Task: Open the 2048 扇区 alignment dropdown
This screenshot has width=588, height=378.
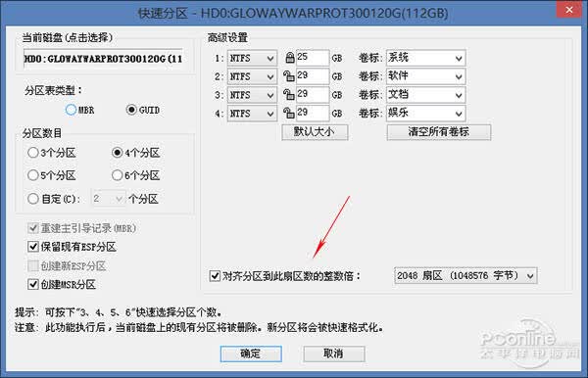Action: [465, 276]
